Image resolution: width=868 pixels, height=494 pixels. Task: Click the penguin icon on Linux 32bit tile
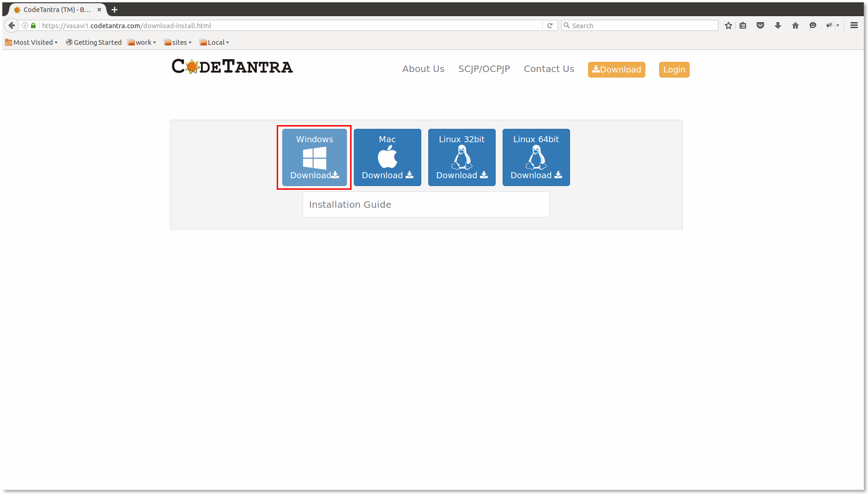(x=461, y=157)
